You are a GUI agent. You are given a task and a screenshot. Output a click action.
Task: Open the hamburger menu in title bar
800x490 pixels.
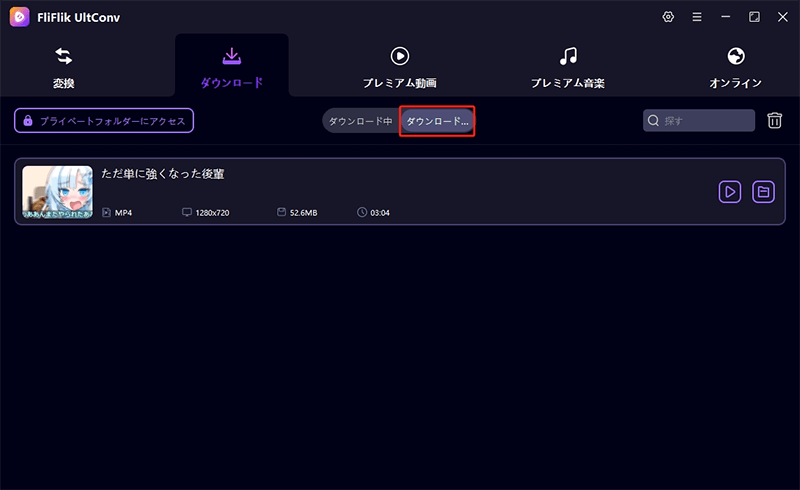point(697,17)
